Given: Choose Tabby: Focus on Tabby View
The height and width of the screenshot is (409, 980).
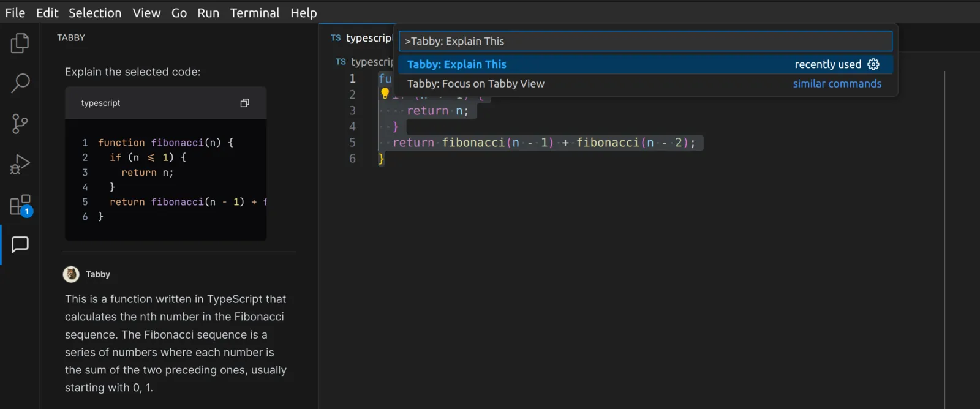Looking at the screenshot, I should pos(645,84).
